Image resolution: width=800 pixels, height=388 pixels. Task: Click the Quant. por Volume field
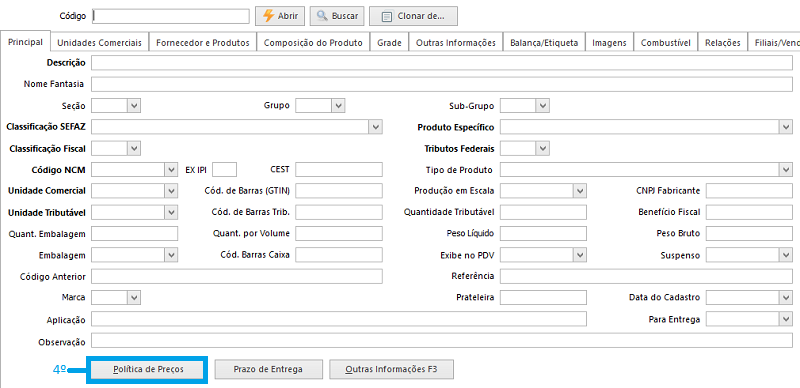pyautogui.click(x=339, y=233)
